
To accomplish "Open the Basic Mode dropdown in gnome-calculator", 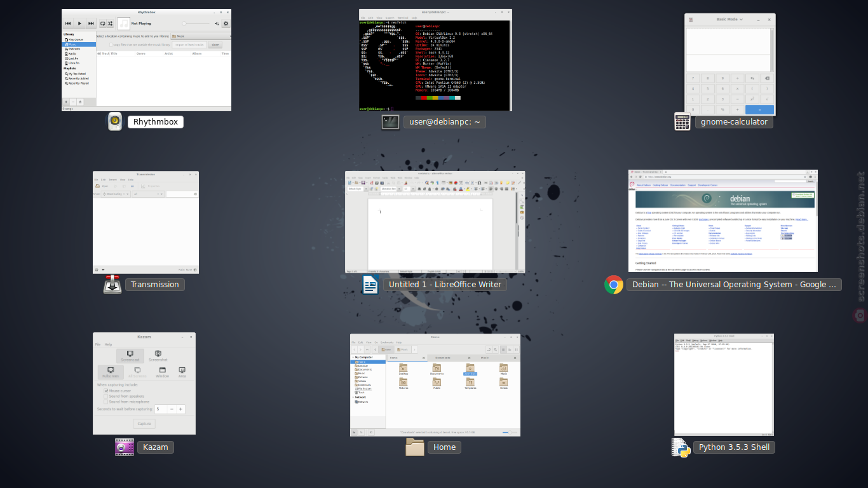I will click(729, 20).
